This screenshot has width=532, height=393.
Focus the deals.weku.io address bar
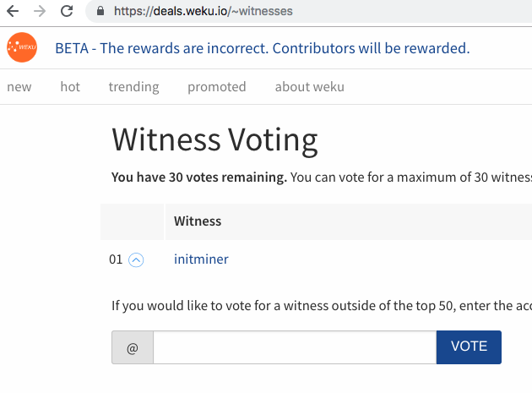[x=253, y=13]
